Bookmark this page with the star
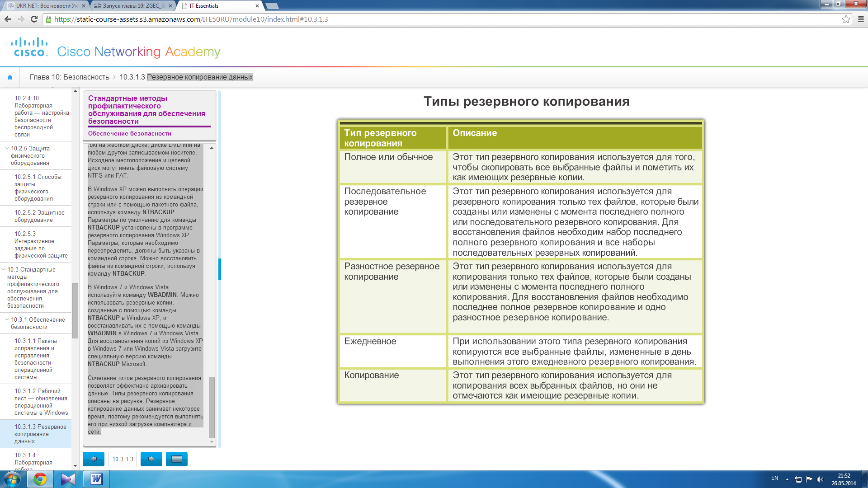The height and width of the screenshot is (488, 868). click(846, 19)
